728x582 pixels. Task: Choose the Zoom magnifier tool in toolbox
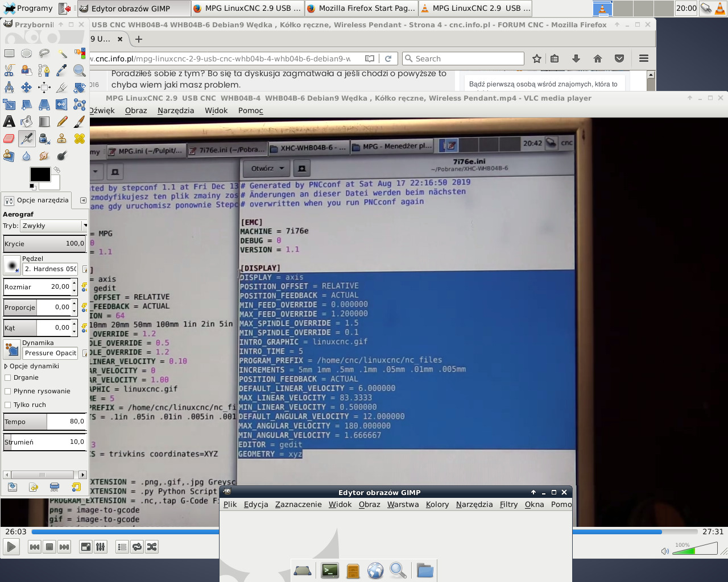80,70
